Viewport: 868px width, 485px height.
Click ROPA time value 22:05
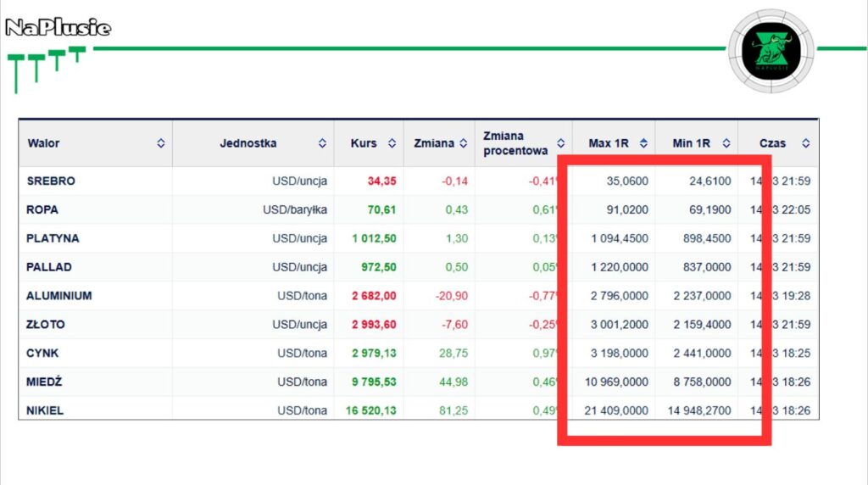coord(796,209)
